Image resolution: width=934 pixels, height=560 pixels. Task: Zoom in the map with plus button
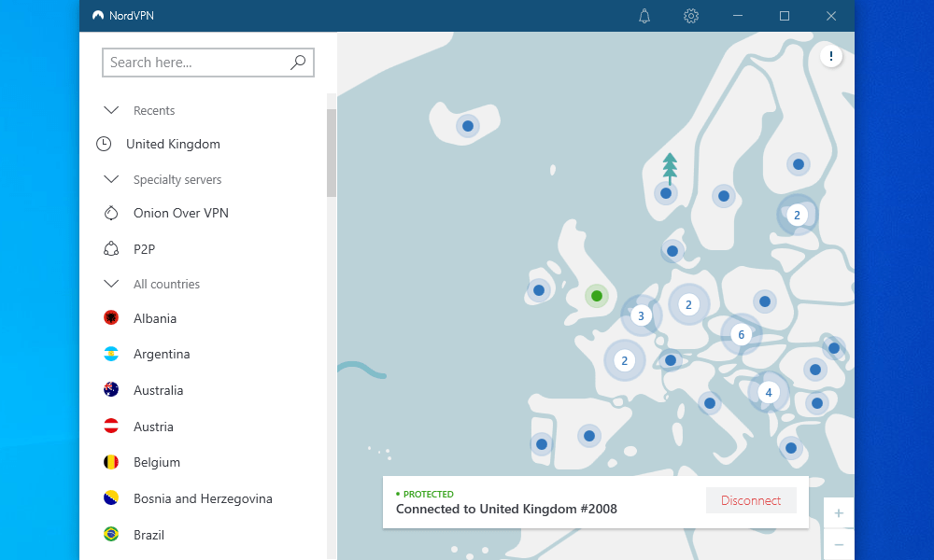pos(839,513)
